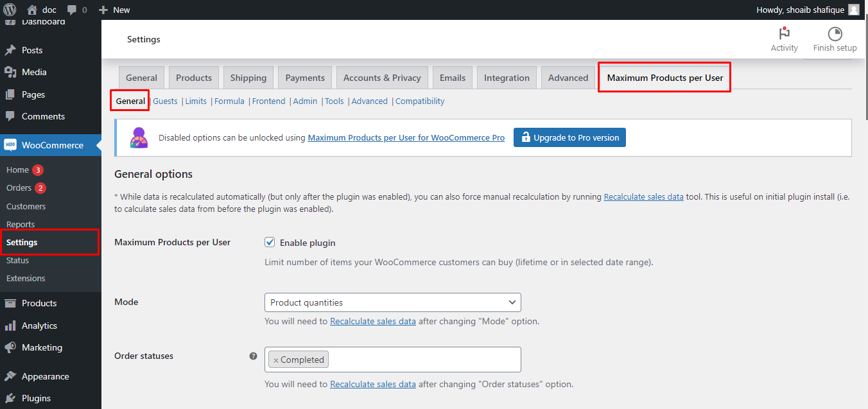Open the General subsection link
This screenshot has height=409, width=868.
(130, 101)
